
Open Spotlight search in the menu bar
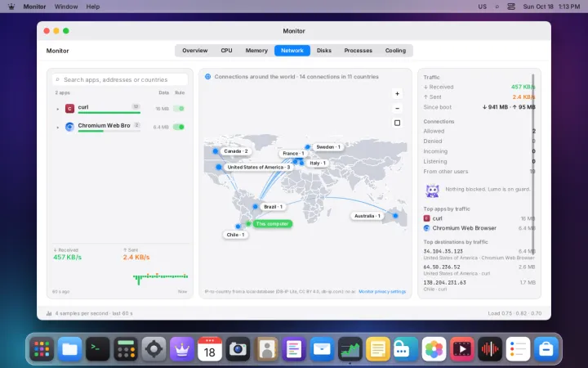coord(497,7)
